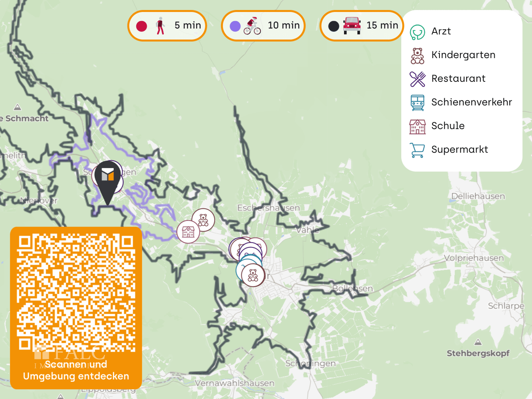
Task: Select Schule label in legend
Action: coord(448,126)
